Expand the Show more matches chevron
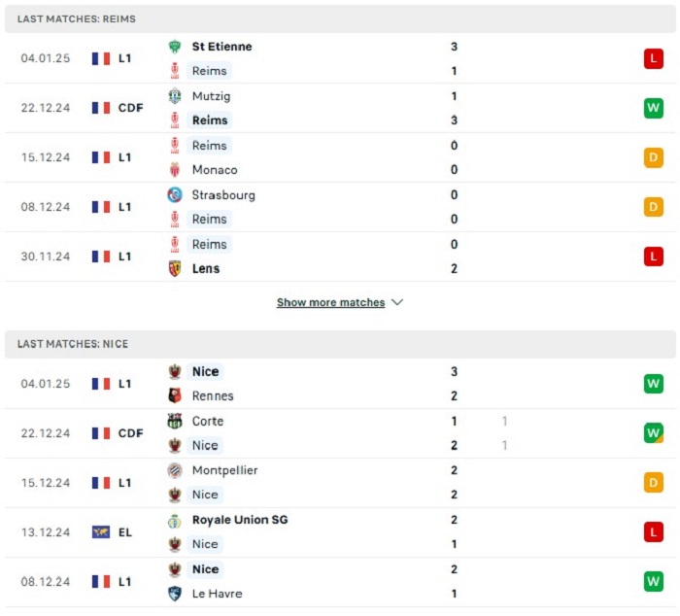 [397, 302]
